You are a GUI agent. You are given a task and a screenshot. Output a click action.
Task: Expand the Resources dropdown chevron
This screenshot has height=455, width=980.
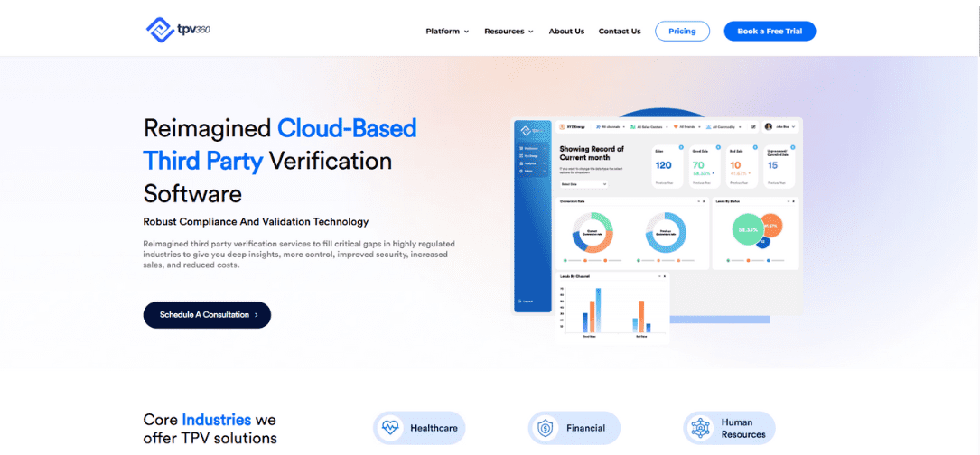[x=531, y=32]
